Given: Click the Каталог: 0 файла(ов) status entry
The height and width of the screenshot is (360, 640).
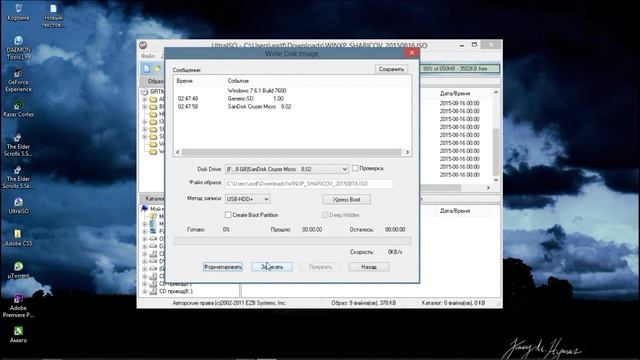Looking at the screenshot, I should coord(453,303).
